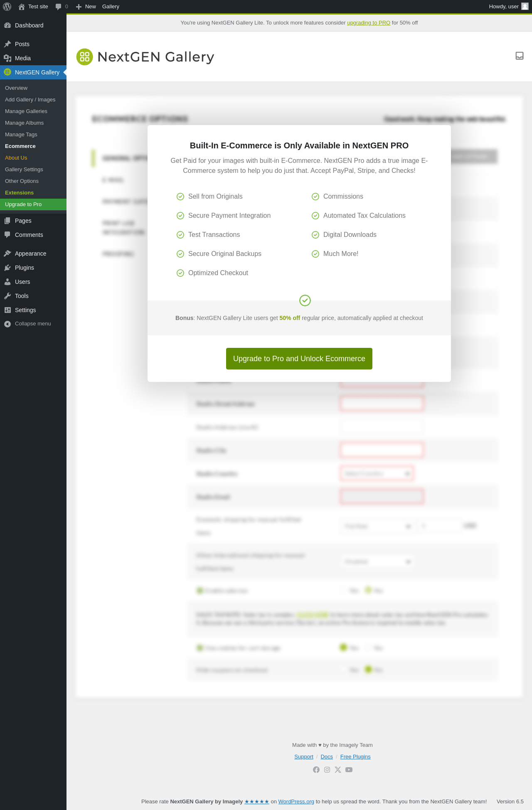The width and height of the screenshot is (532, 810).
Task: Open the Support footer link
Action: pyautogui.click(x=304, y=757)
